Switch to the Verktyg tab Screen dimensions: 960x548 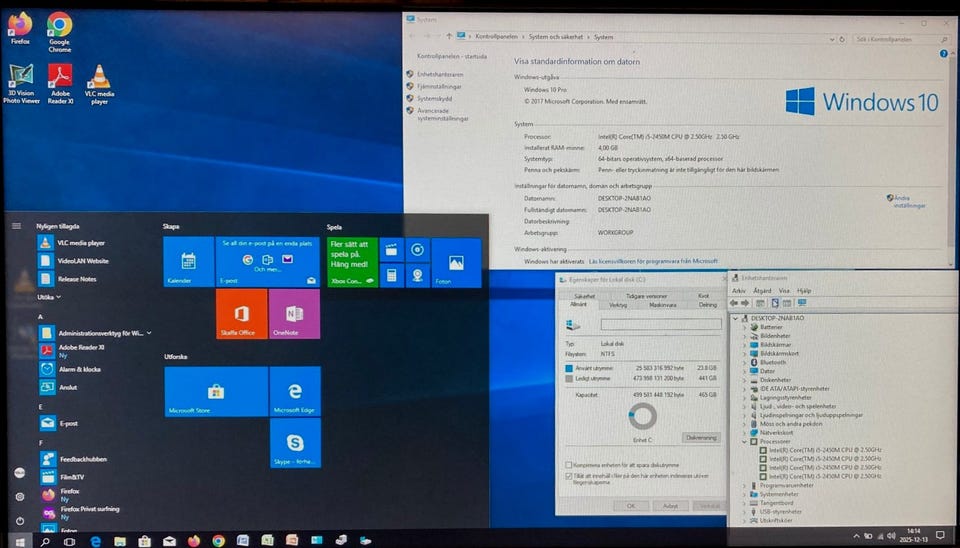pyautogui.click(x=618, y=304)
